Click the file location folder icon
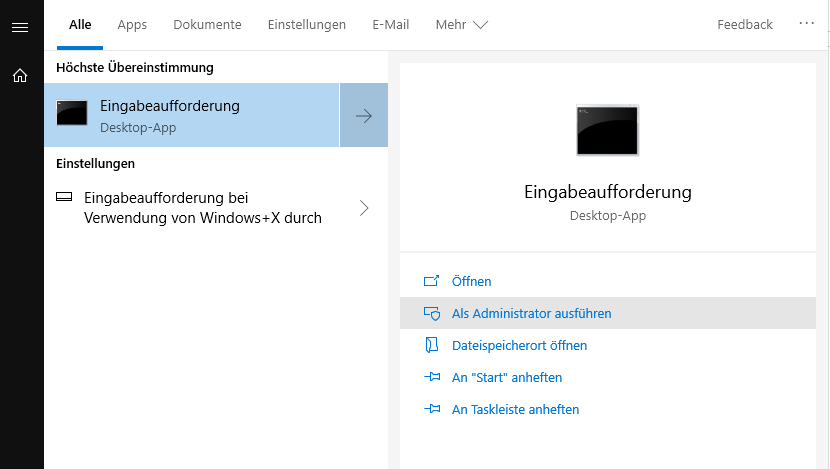 pyautogui.click(x=432, y=345)
